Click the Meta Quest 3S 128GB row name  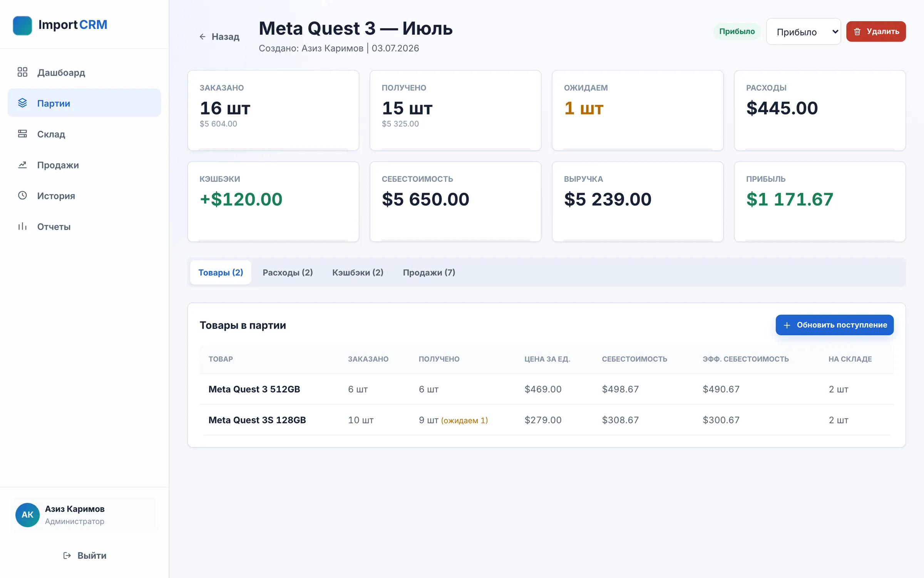(x=257, y=420)
